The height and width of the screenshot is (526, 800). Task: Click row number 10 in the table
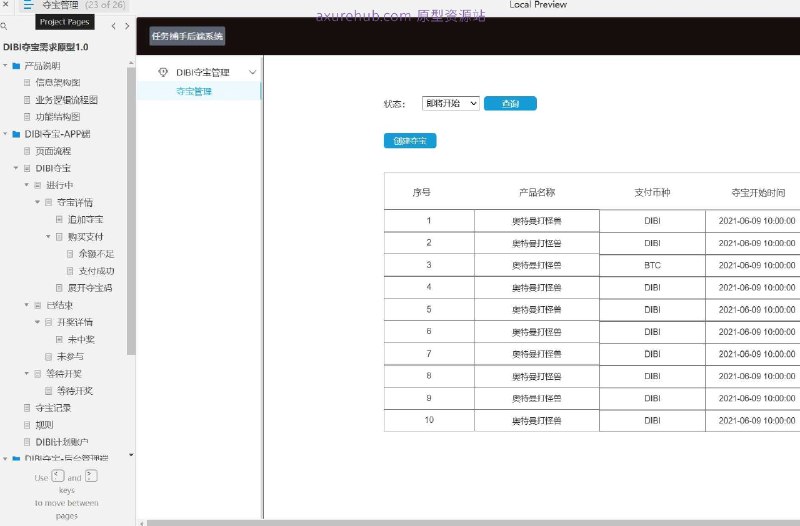point(429,420)
